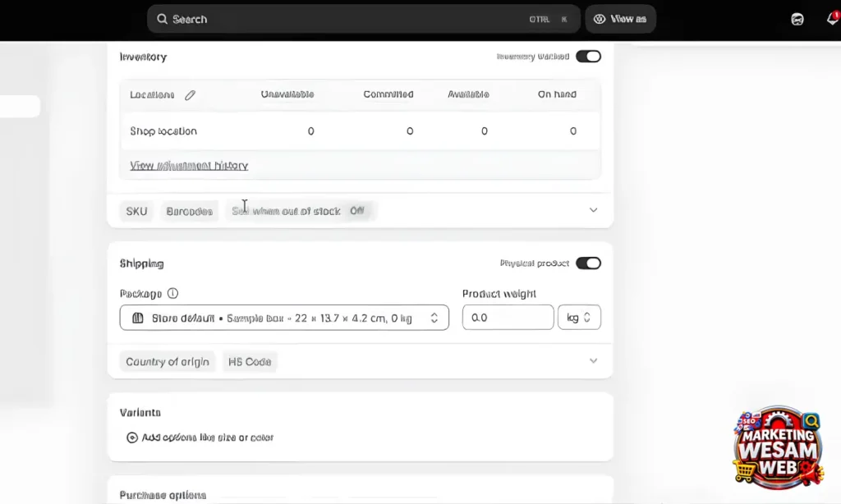Click the search magnifier icon
This screenshot has width=841, height=504.
[x=162, y=20]
